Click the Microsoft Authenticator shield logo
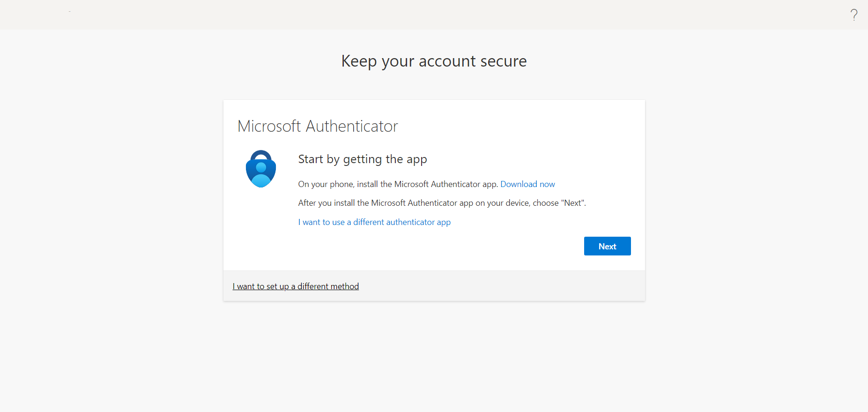Viewport: 868px width, 412px height. point(261,169)
